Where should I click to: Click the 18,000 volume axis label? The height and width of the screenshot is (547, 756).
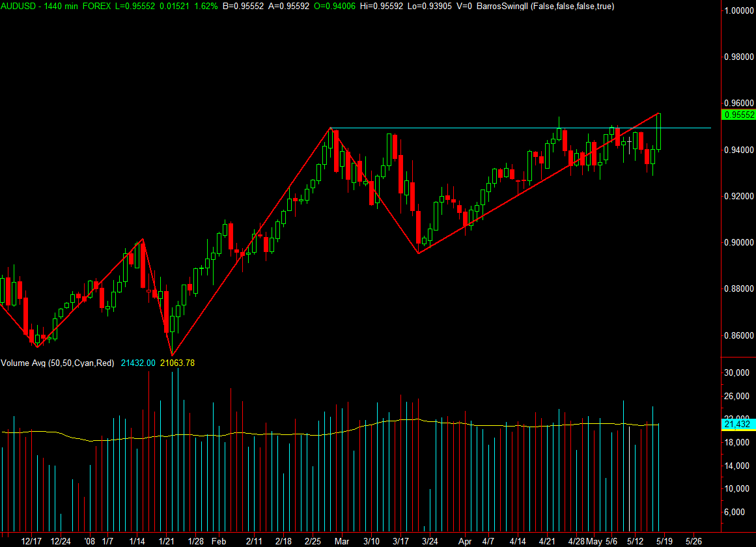point(736,442)
